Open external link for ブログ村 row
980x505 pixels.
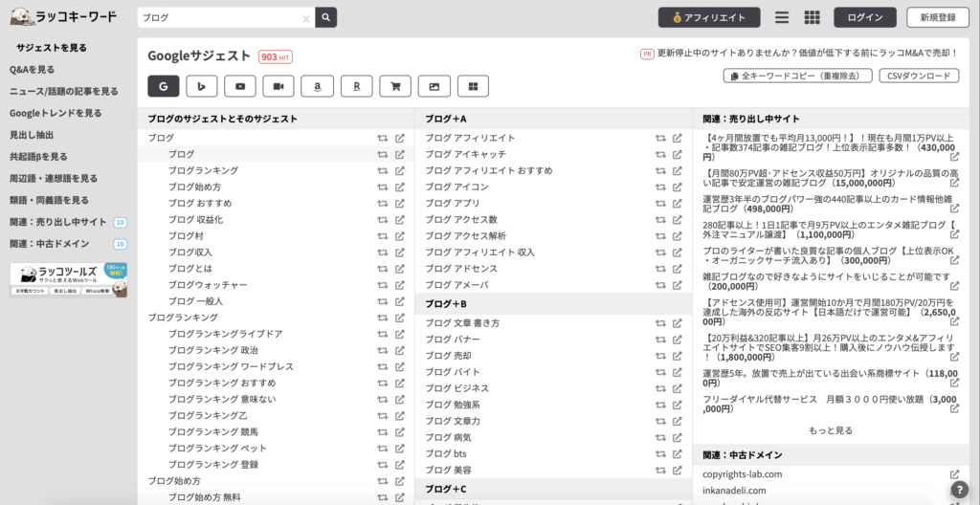click(x=400, y=235)
